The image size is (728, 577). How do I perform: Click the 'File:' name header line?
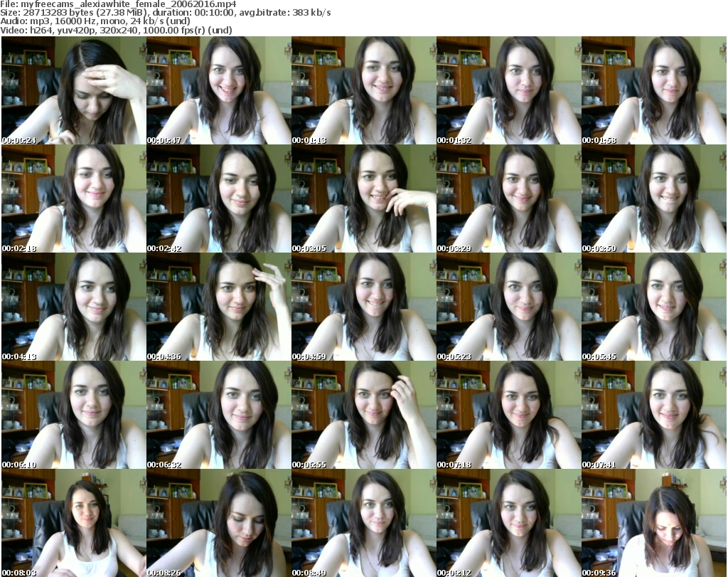click(119, 4)
